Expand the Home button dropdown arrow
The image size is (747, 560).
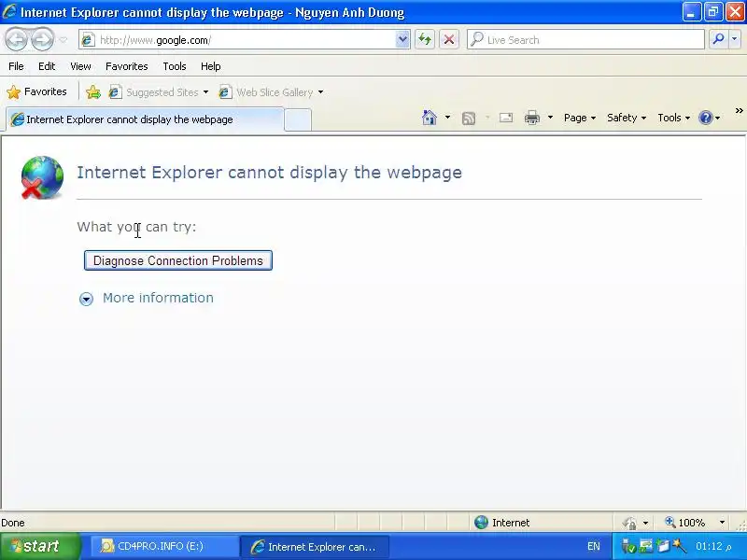447,118
